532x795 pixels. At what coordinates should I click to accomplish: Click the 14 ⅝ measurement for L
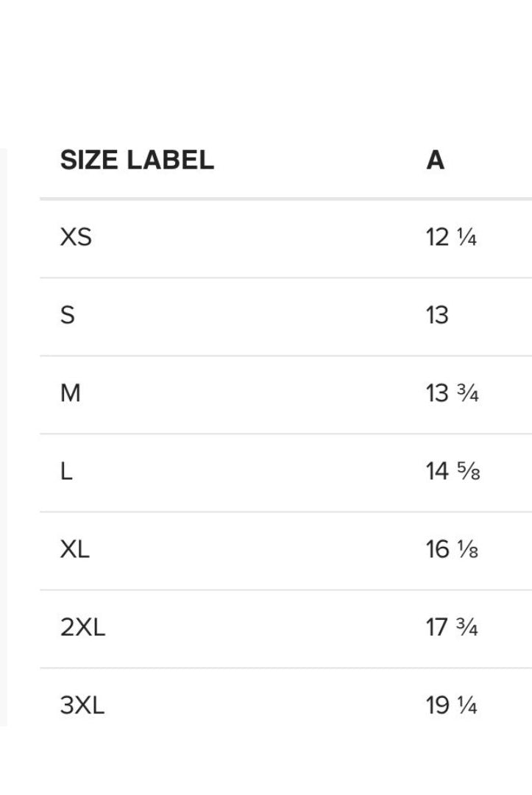tap(453, 471)
